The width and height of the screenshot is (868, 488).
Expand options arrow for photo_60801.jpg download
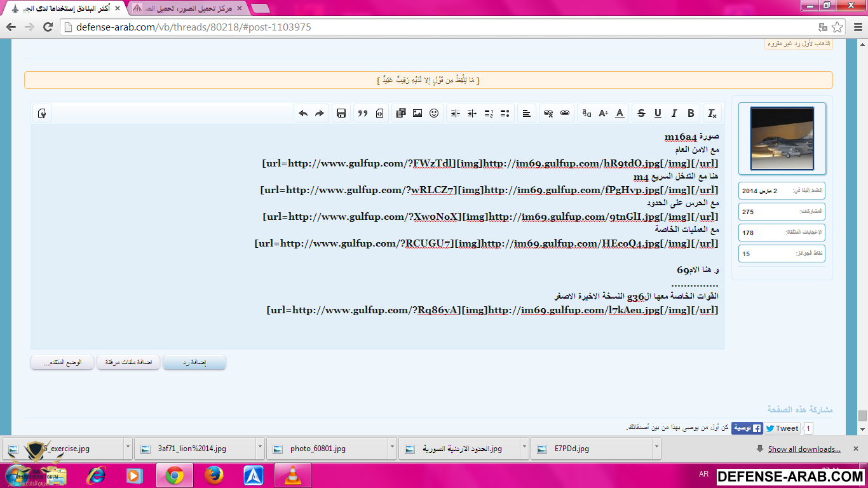coord(392,448)
